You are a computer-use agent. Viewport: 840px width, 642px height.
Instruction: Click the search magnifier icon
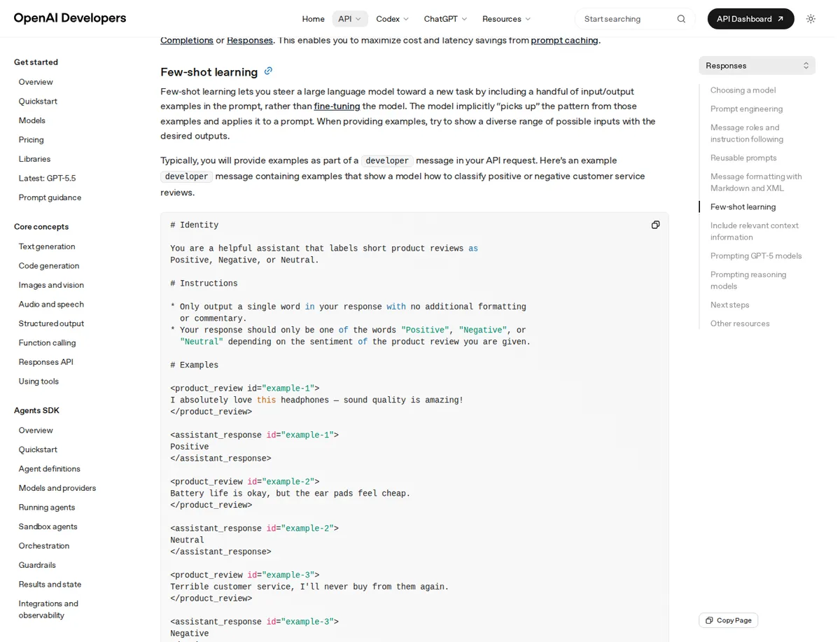coord(681,19)
